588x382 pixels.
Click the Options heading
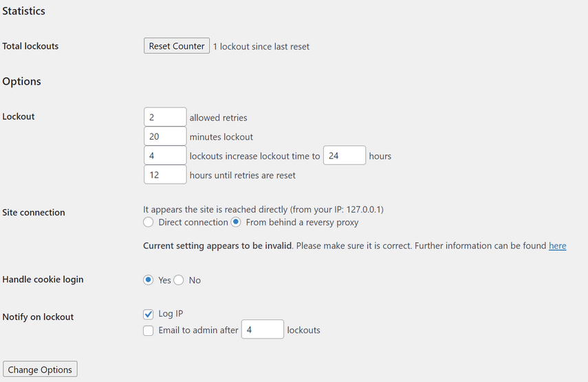click(x=22, y=81)
